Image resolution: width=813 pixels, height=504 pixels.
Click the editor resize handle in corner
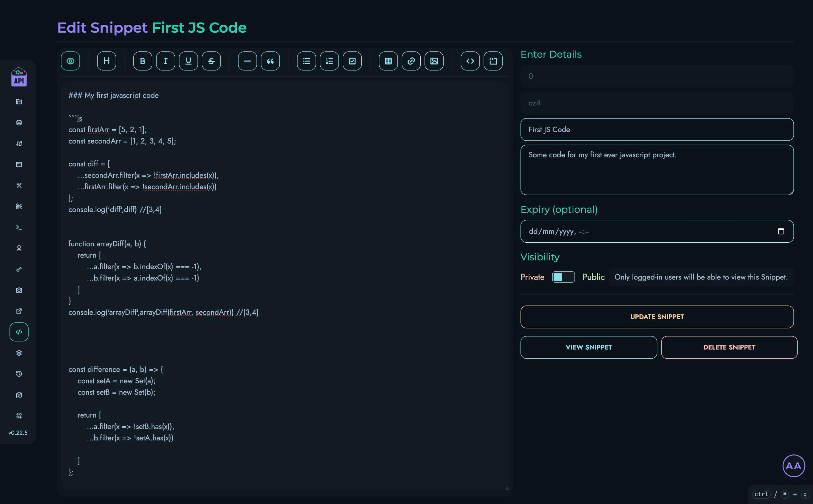[x=507, y=488]
